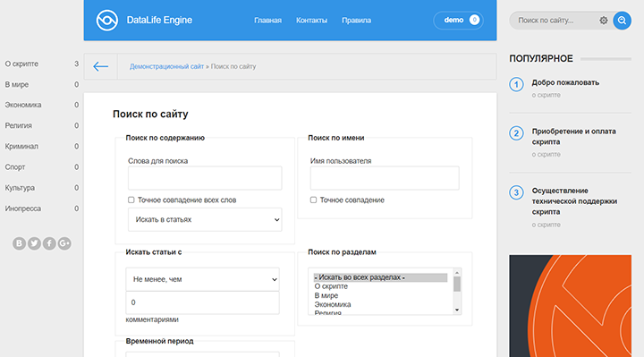Open popular article 'Добро пожаловать'
The width and height of the screenshot is (644, 357).
coord(565,82)
